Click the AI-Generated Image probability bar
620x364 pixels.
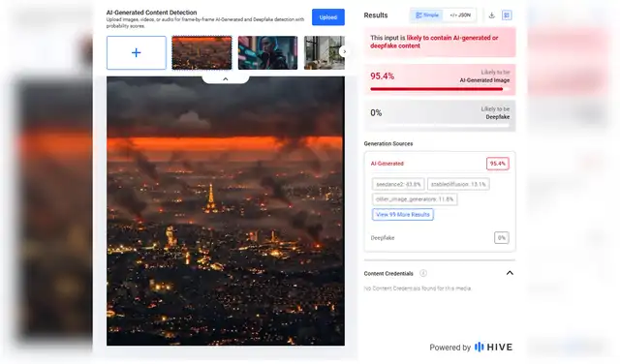coord(439,89)
